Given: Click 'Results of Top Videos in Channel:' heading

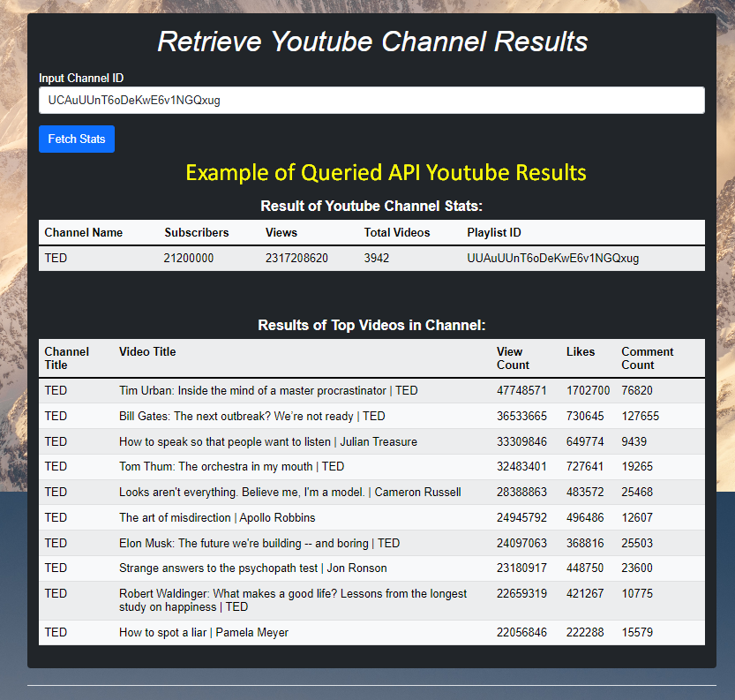Looking at the screenshot, I should coord(371,325).
